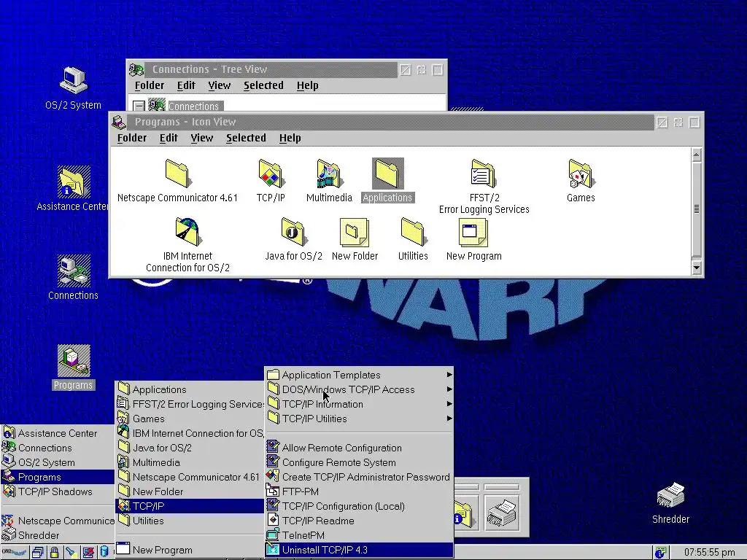Click scroll down arrow in Programs window

point(697,268)
